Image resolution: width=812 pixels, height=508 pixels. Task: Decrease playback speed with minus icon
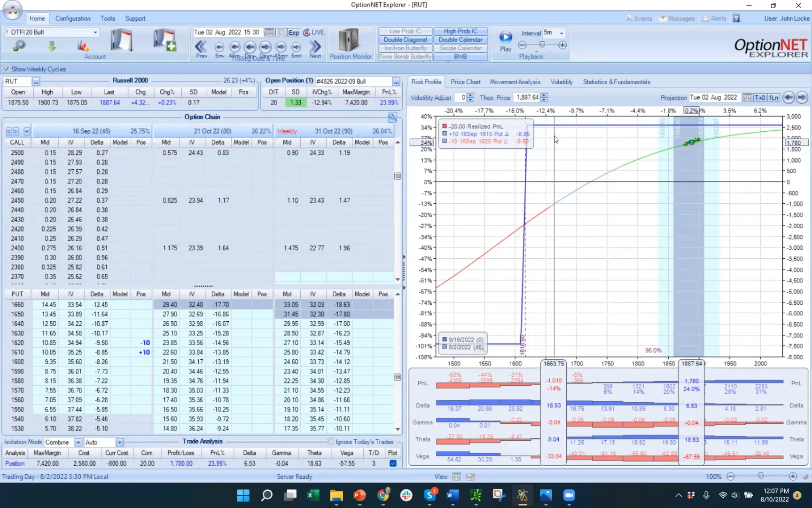pos(522,45)
